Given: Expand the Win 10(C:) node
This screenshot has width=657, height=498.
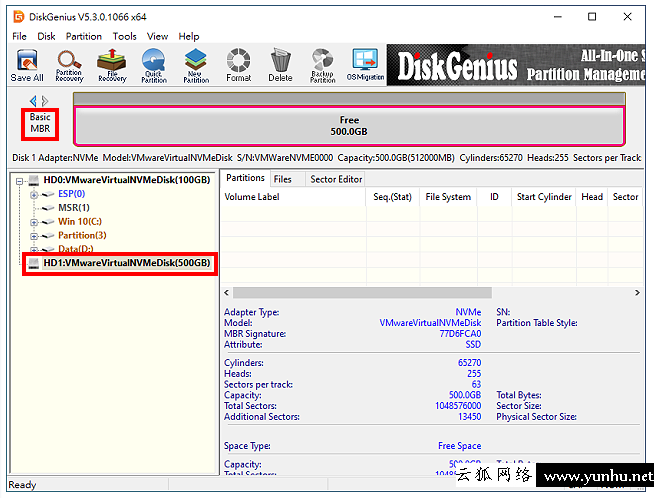Looking at the screenshot, I should (34, 222).
